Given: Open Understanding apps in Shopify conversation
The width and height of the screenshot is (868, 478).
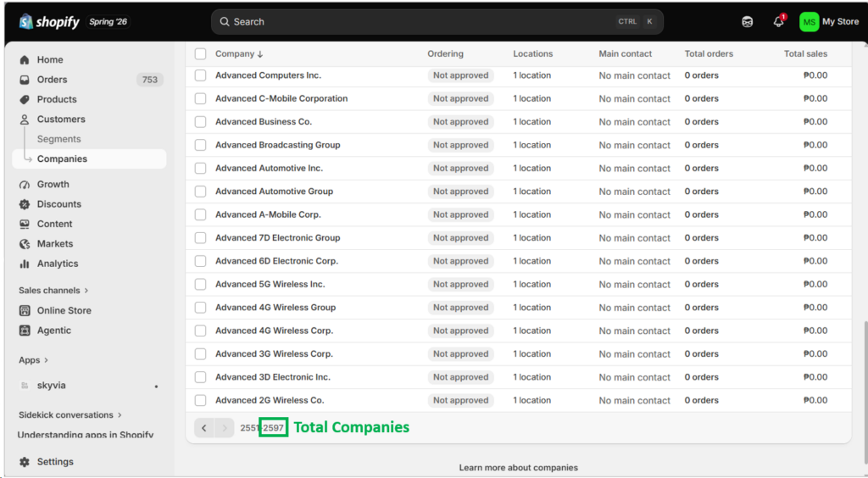Looking at the screenshot, I should pos(86,435).
